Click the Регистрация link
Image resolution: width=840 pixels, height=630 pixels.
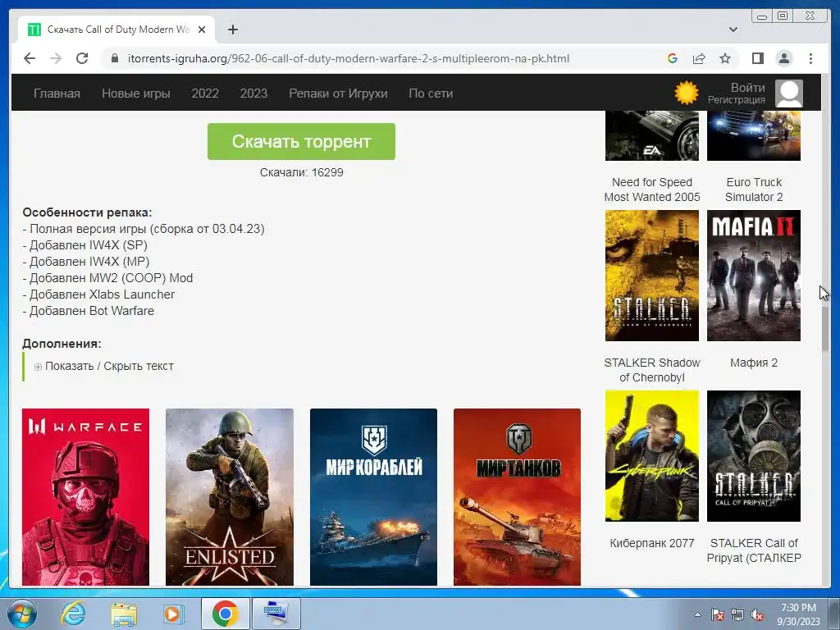(x=736, y=100)
